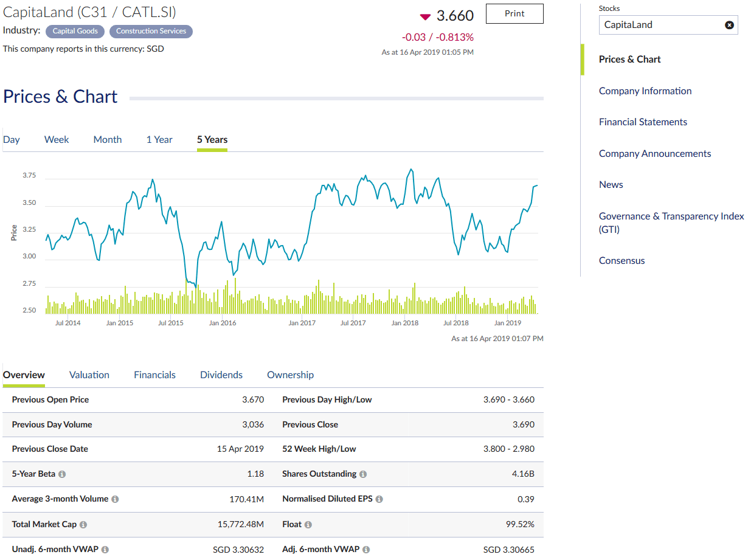Open the News section
The height and width of the screenshot is (560, 748).
[611, 184]
